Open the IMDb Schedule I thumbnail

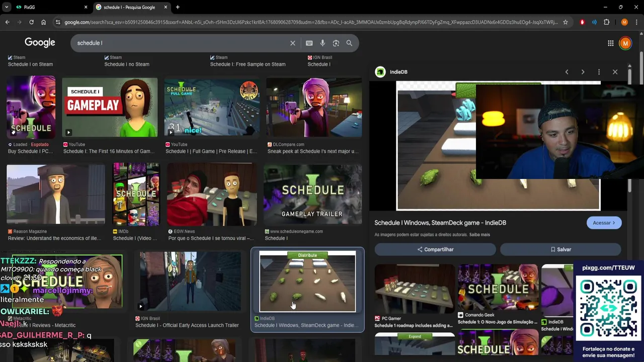[136, 194]
